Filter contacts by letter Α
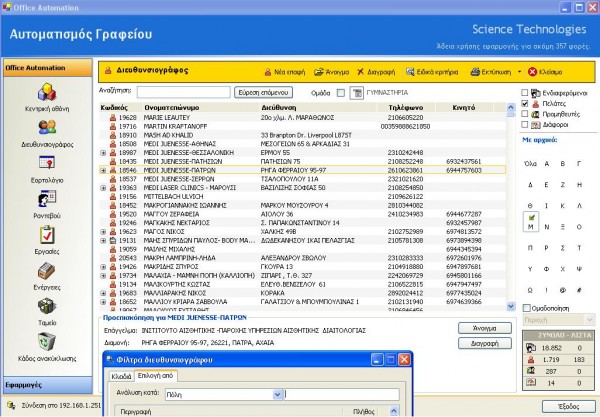 coord(546,164)
